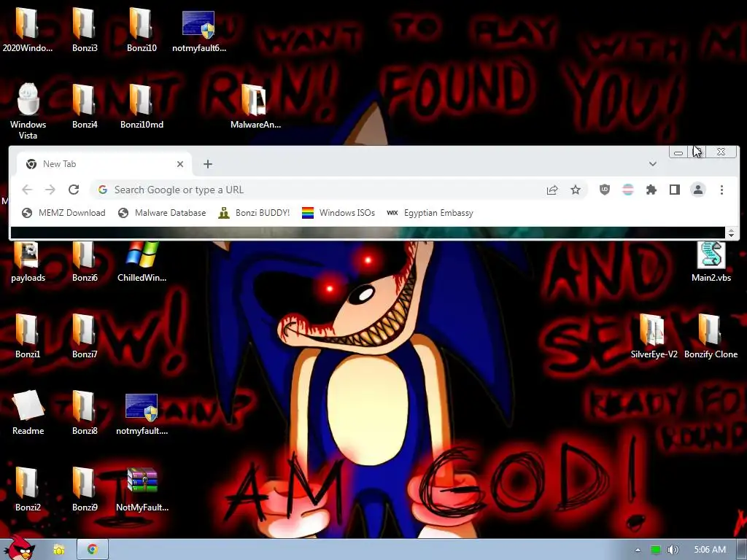Viewport: 747px width, 560px height.
Task: Click the green tray status icon
Action: point(656,550)
